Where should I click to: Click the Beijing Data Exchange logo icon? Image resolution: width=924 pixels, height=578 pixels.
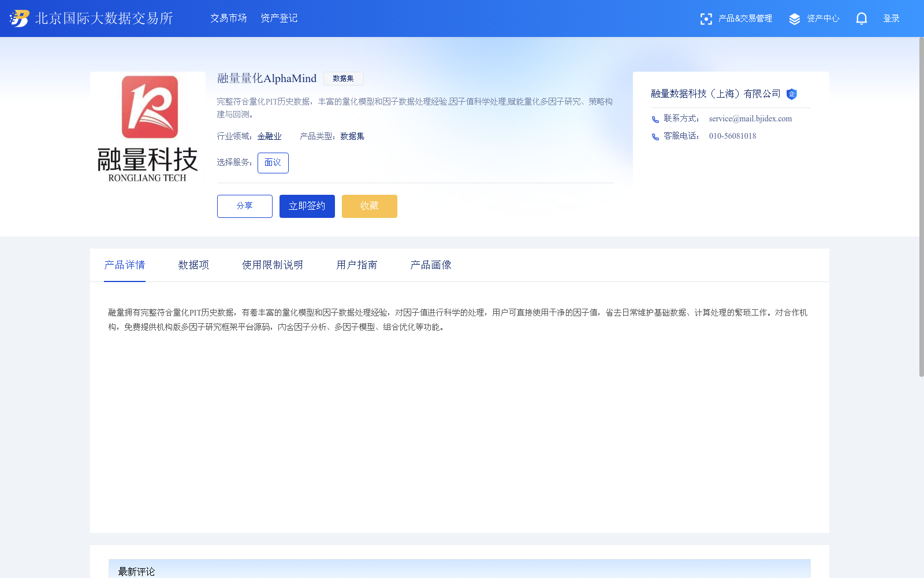[19, 18]
